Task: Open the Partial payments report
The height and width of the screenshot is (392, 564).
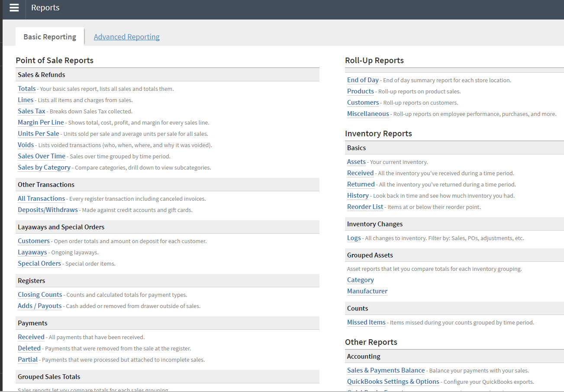Action: tap(28, 360)
